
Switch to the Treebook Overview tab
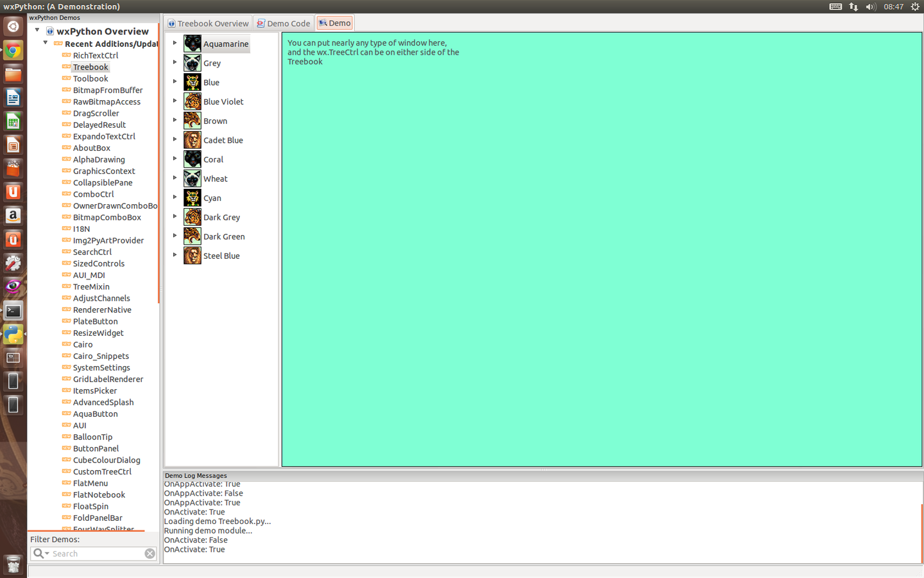tap(208, 23)
